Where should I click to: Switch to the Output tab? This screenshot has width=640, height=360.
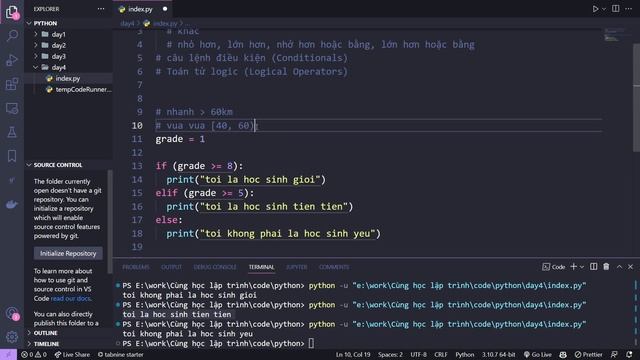click(171, 267)
